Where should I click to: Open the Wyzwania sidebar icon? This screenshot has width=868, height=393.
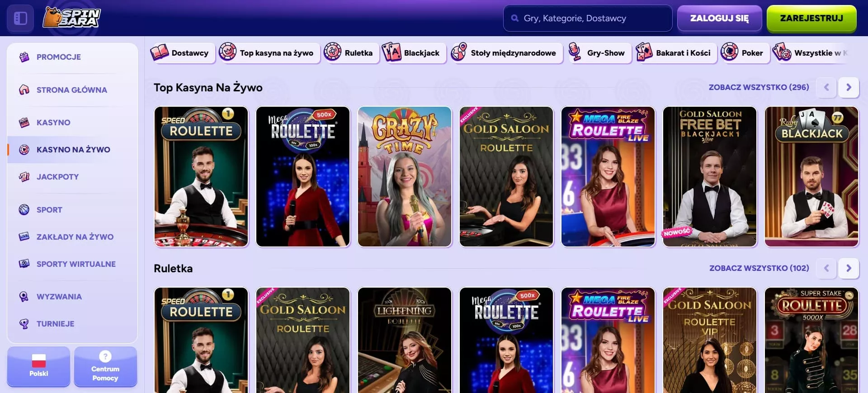[24, 297]
